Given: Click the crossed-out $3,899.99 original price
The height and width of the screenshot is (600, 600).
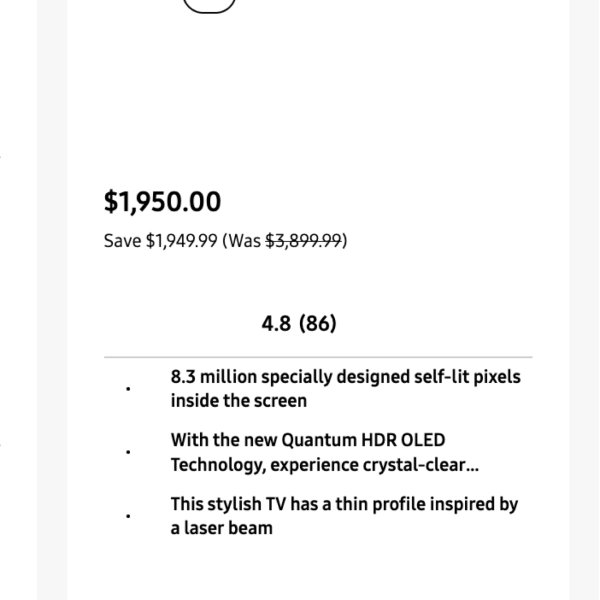Looking at the screenshot, I should (x=304, y=241).
